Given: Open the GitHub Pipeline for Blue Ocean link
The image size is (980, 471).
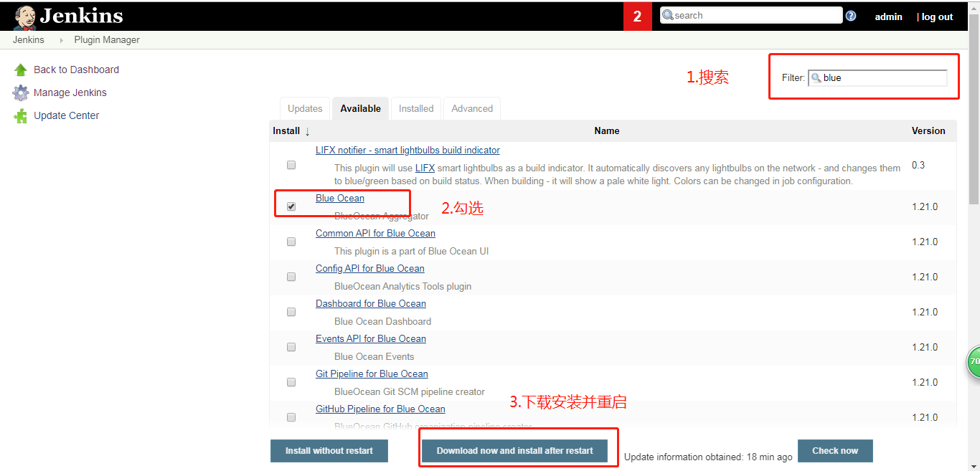Looking at the screenshot, I should tap(380, 409).
